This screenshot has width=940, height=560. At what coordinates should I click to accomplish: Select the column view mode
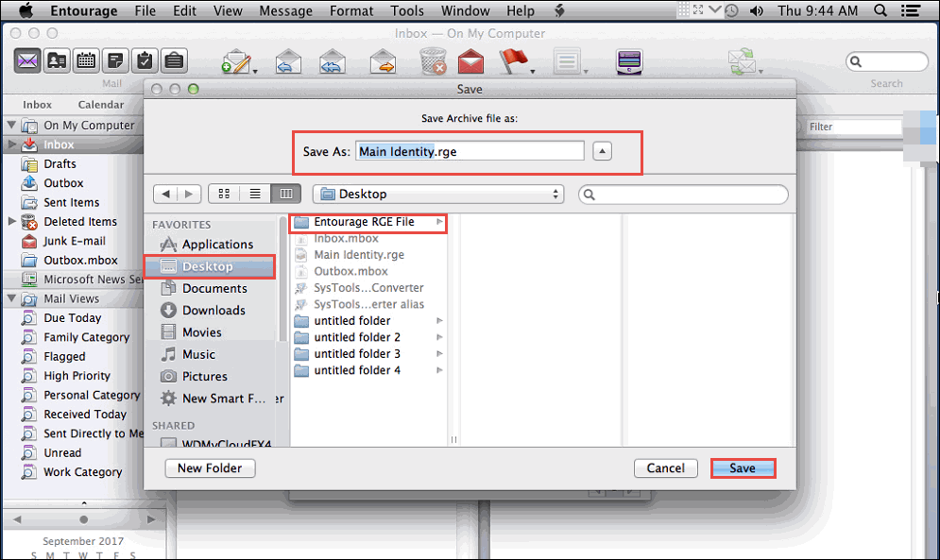coord(286,193)
